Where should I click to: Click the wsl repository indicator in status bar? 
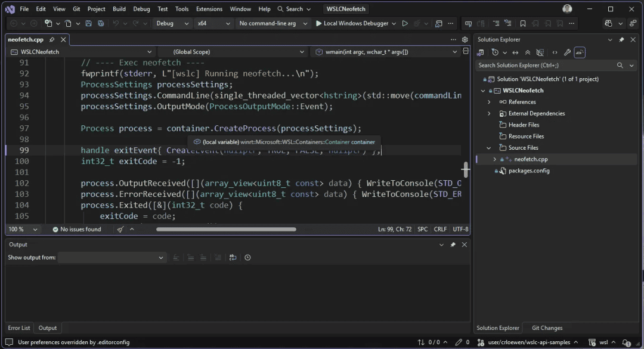click(602, 342)
